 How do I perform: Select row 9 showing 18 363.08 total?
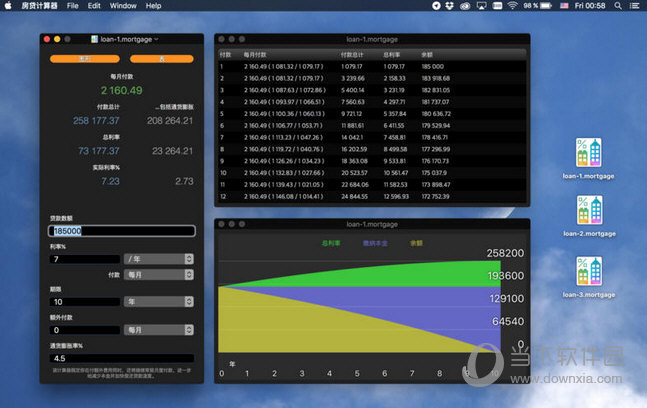click(372, 161)
